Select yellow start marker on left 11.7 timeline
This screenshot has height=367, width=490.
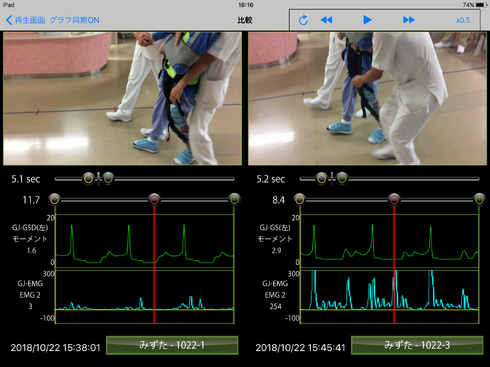(x=55, y=200)
